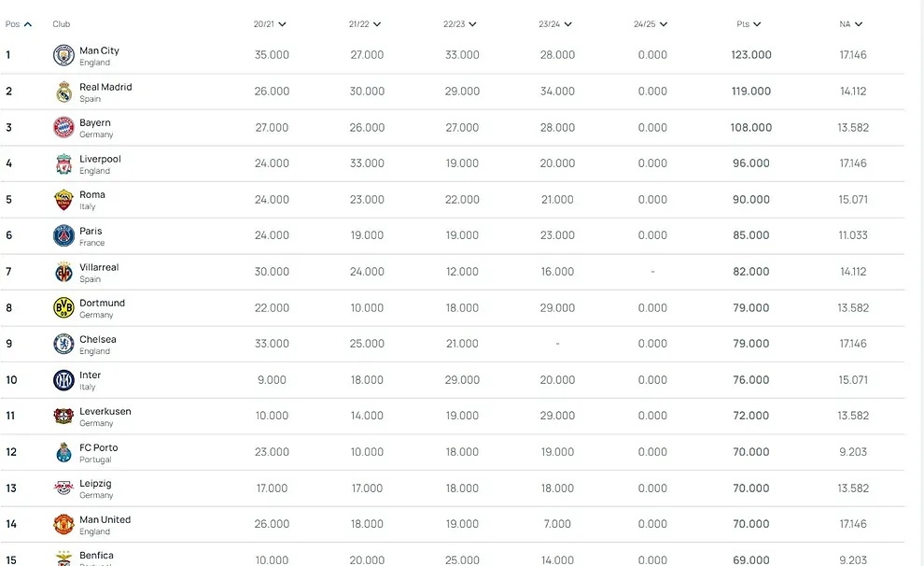The image size is (924, 566).
Task: Click the Leipzig club name
Action: pyautogui.click(x=95, y=484)
